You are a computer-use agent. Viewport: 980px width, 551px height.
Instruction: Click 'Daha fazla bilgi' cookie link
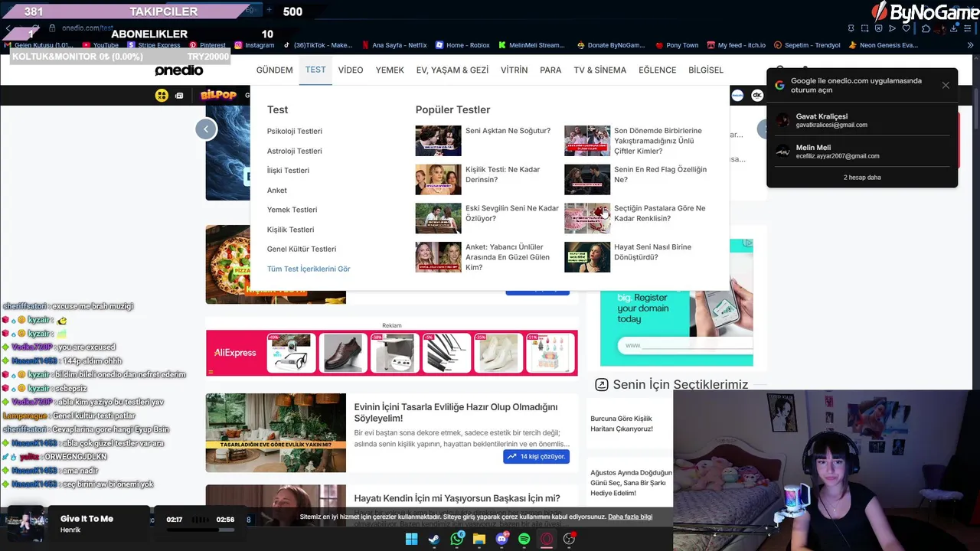click(630, 517)
